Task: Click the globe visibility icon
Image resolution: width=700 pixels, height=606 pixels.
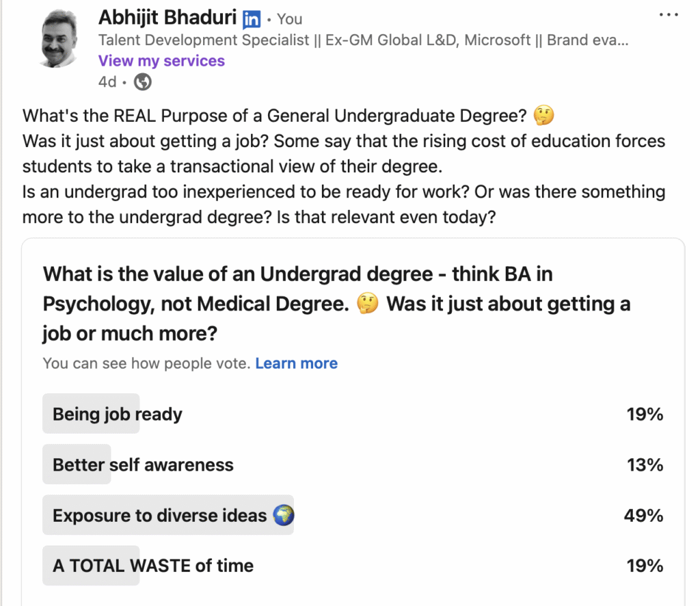Action: pos(143,82)
